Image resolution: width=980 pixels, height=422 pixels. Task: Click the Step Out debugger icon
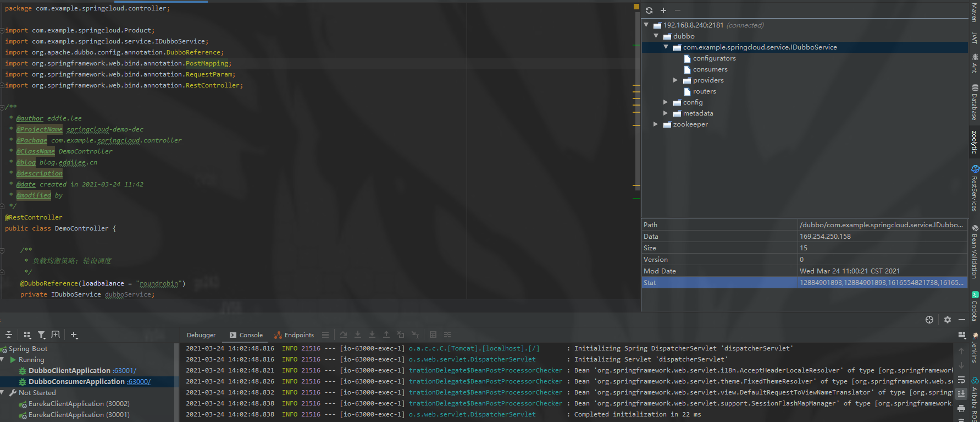click(x=386, y=335)
